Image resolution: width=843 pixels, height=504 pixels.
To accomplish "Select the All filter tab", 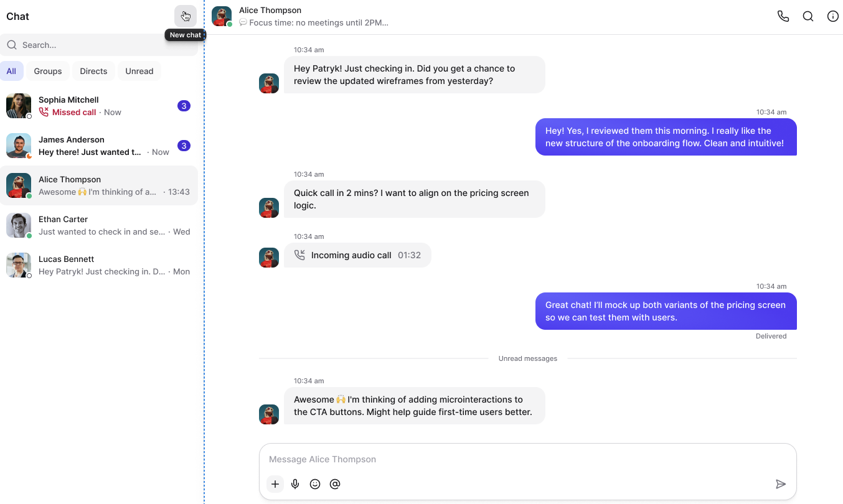I will 11,71.
